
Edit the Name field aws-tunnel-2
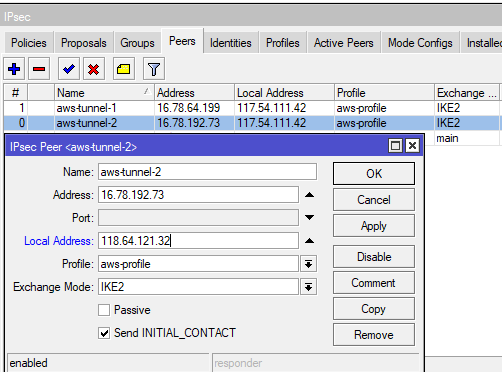pyautogui.click(x=207, y=172)
